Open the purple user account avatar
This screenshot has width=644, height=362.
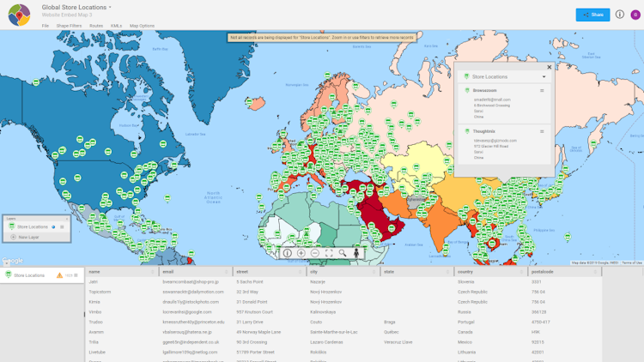635,15
